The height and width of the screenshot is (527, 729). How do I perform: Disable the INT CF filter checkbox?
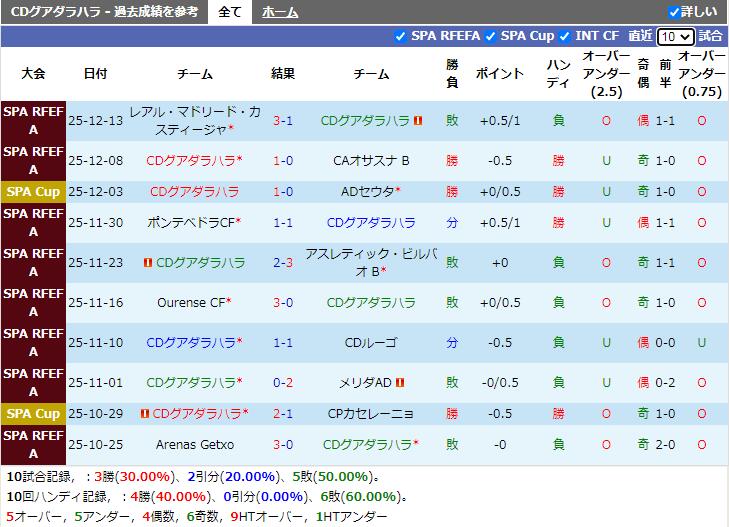565,36
